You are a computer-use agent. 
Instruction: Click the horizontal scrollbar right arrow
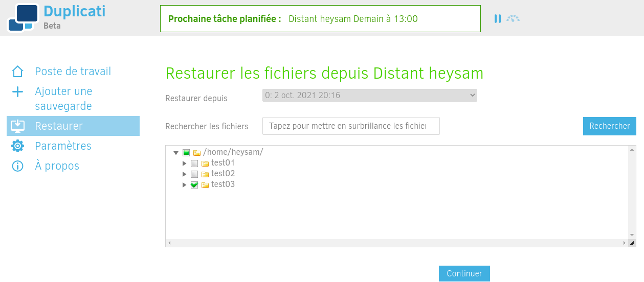pos(625,243)
